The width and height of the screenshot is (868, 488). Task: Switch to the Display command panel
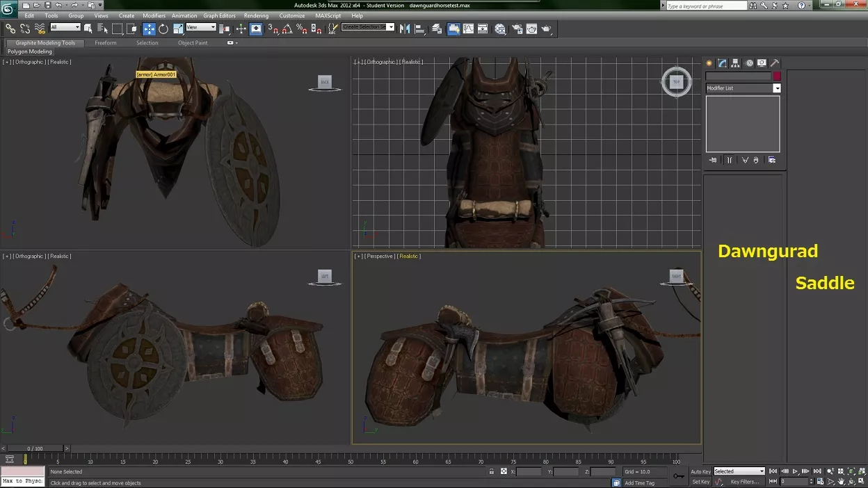pyautogui.click(x=762, y=63)
